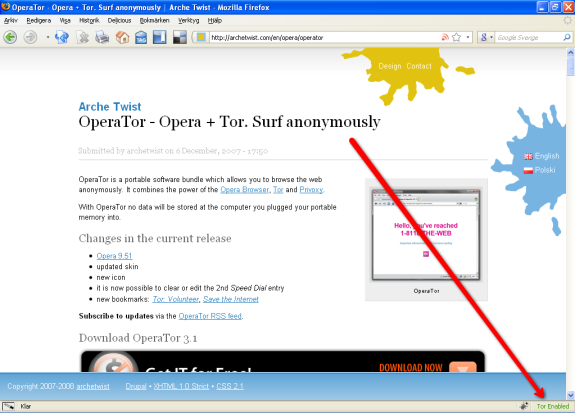Image resolution: width=575 pixels, height=413 pixels.
Task: Open the Redigera menu
Action: pyautogui.click(x=39, y=21)
